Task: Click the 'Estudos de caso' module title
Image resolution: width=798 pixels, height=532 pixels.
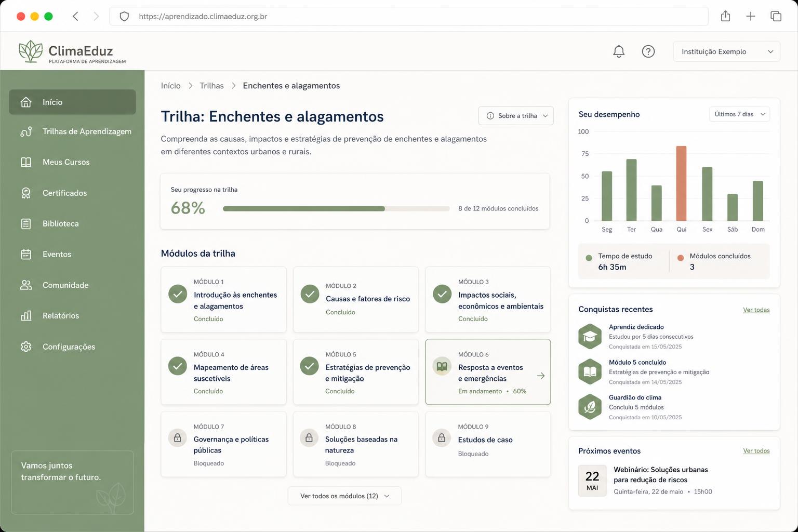Action: click(x=485, y=440)
